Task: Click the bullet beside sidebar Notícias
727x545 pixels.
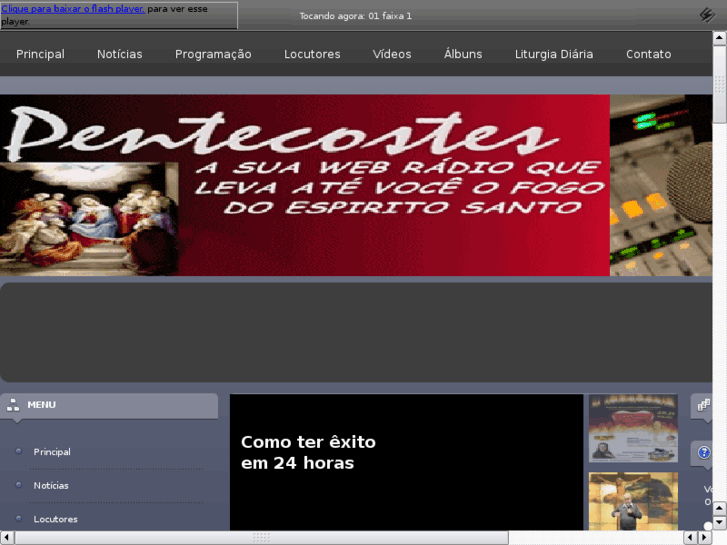Action: click(19, 485)
